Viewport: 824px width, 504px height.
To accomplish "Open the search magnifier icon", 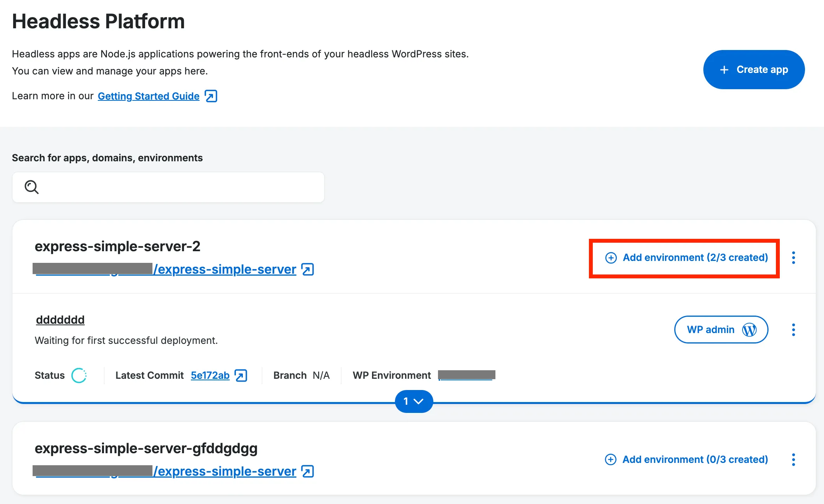I will (x=31, y=187).
